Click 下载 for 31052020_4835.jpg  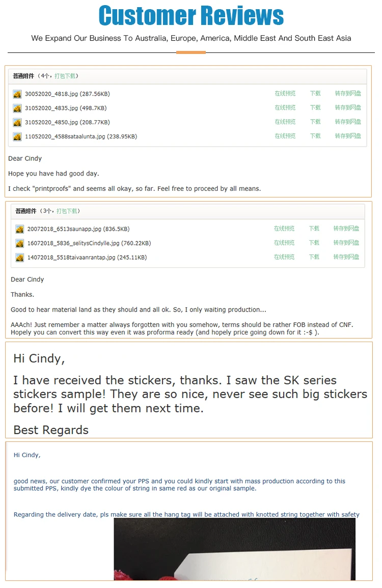point(315,108)
